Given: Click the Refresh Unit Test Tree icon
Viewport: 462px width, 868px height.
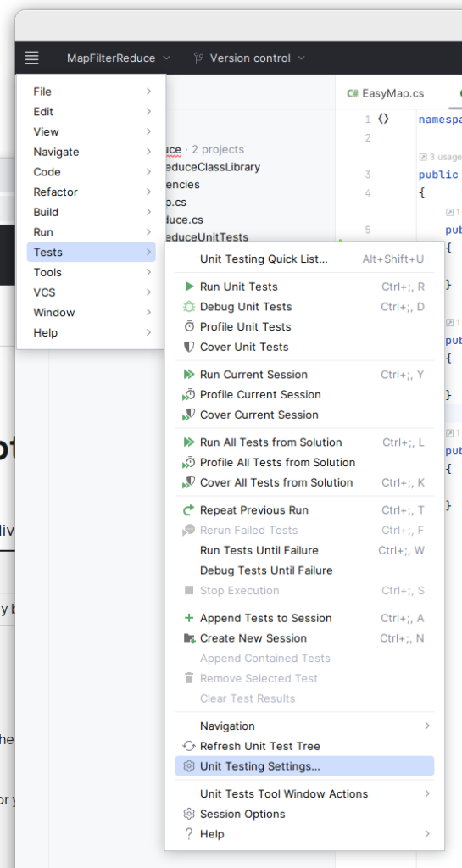Looking at the screenshot, I should [189, 746].
